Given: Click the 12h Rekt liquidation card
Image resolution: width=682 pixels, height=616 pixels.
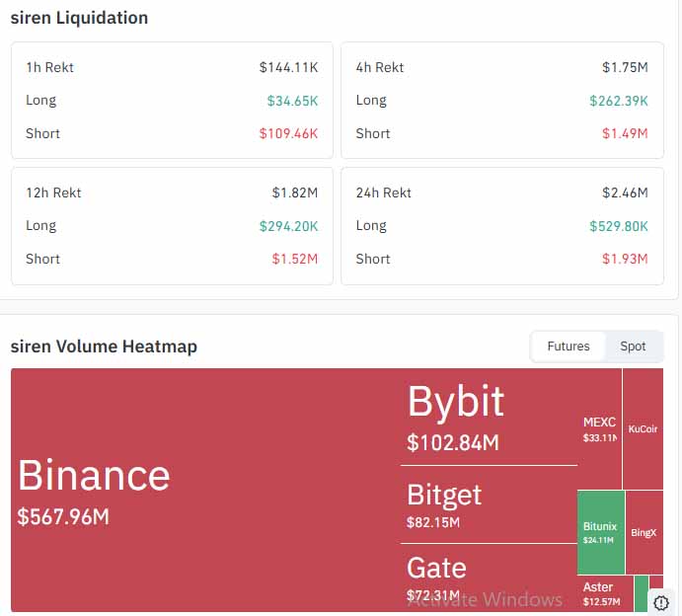Looking at the screenshot, I should pyautogui.click(x=172, y=225).
